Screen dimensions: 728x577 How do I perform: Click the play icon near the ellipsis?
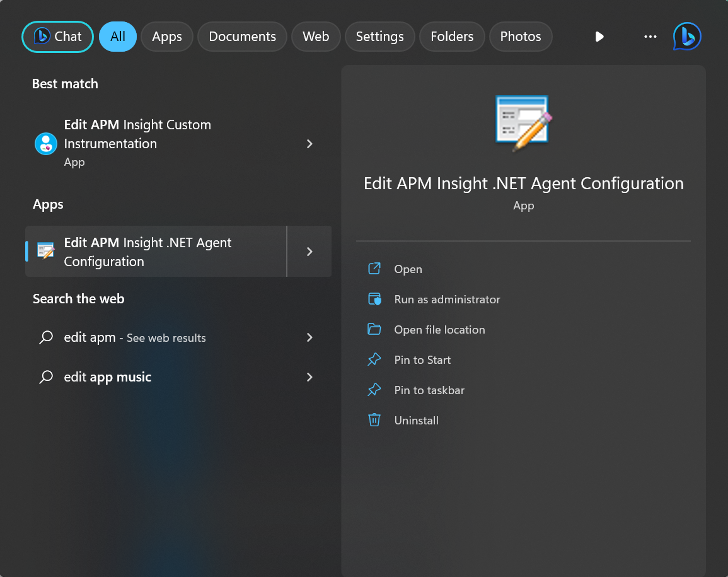599,37
